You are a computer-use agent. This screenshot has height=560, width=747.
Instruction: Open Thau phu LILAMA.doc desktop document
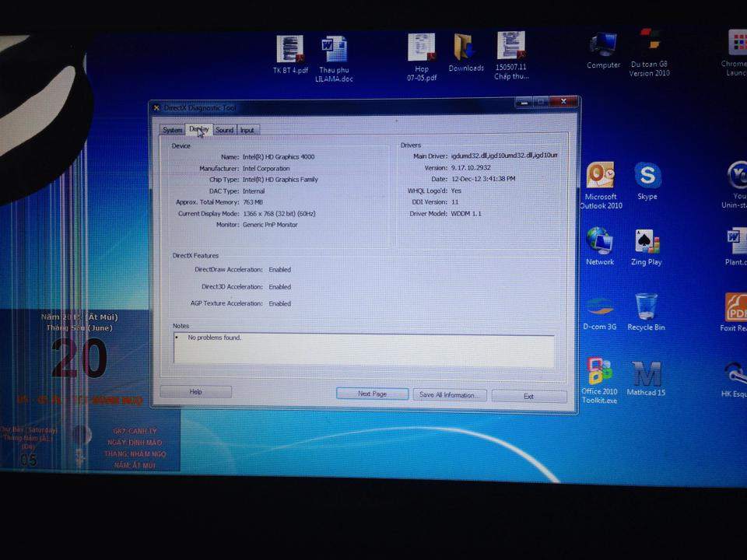click(x=334, y=58)
